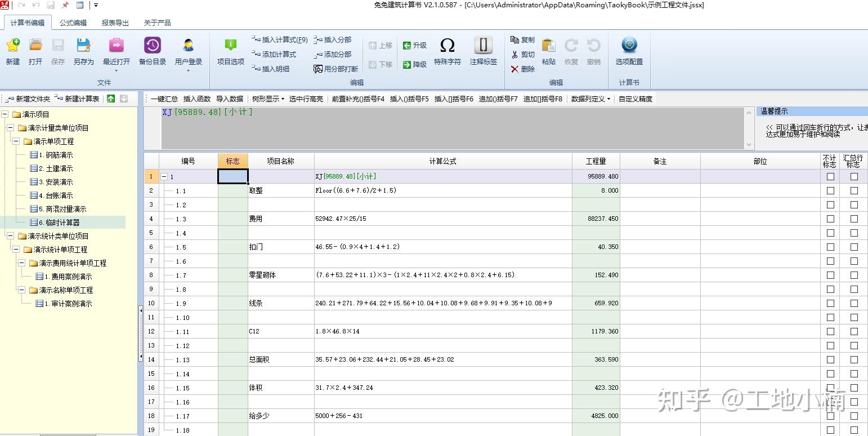Select the 计算书编辑 tab
This screenshot has width=868, height=436.
(x=28, y=23)
